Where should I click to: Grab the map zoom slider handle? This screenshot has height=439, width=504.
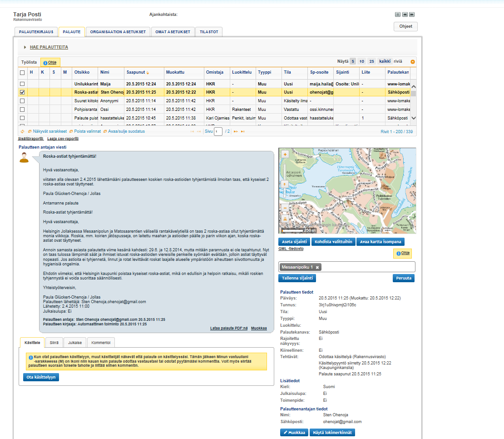click(284, 185)
